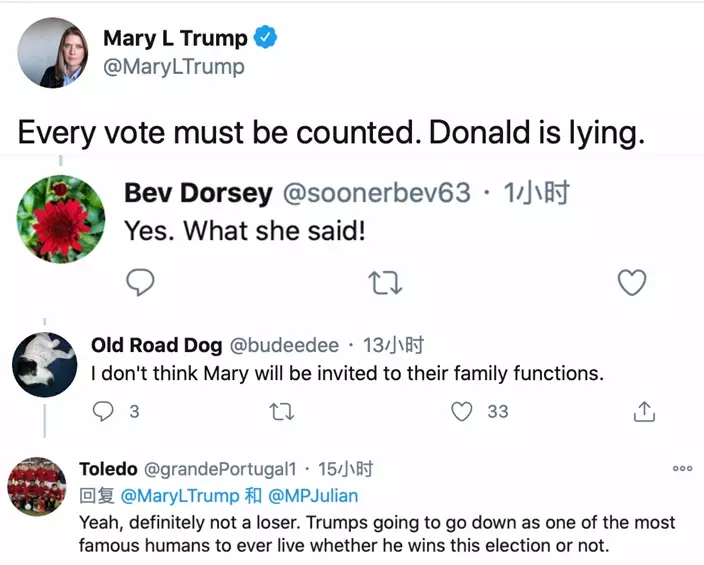The height and width of the screenshot is (565, 704).
Task: Open Bev Dorsey's flower avatar
Action: (x=61, y=219)
